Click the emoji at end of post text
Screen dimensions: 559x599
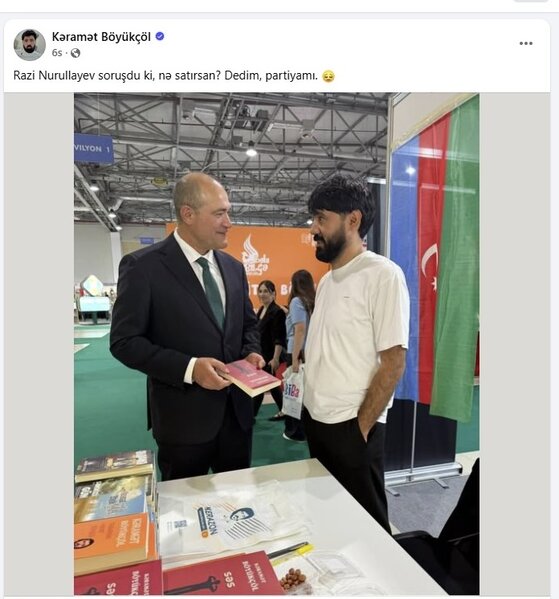[x=328, y=76]
